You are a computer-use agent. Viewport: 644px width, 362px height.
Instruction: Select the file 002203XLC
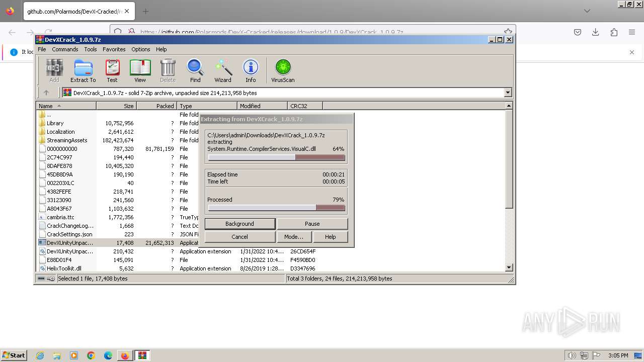[x=60, y=183]
